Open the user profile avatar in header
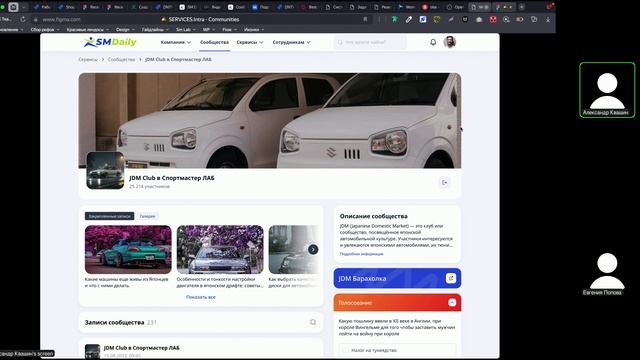640x360 pixels. coord(449,42)
